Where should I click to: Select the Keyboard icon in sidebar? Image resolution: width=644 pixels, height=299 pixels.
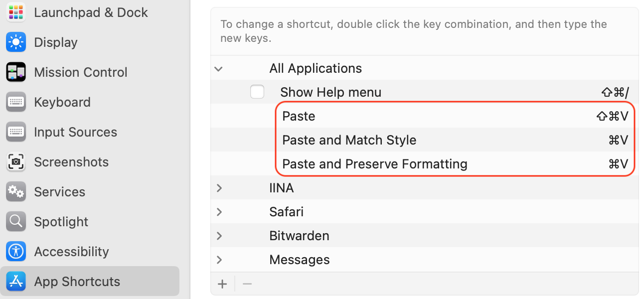(x=16, y=102)
